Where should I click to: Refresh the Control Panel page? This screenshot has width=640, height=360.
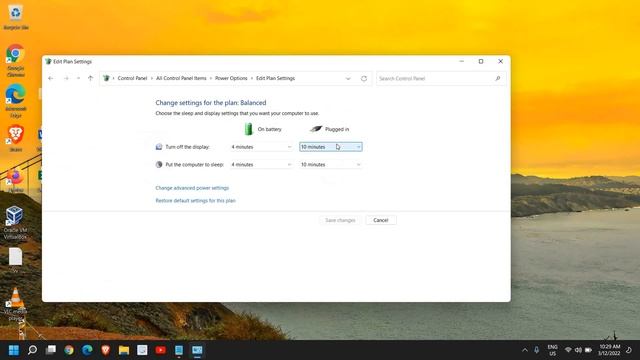(x=364, y=78)
